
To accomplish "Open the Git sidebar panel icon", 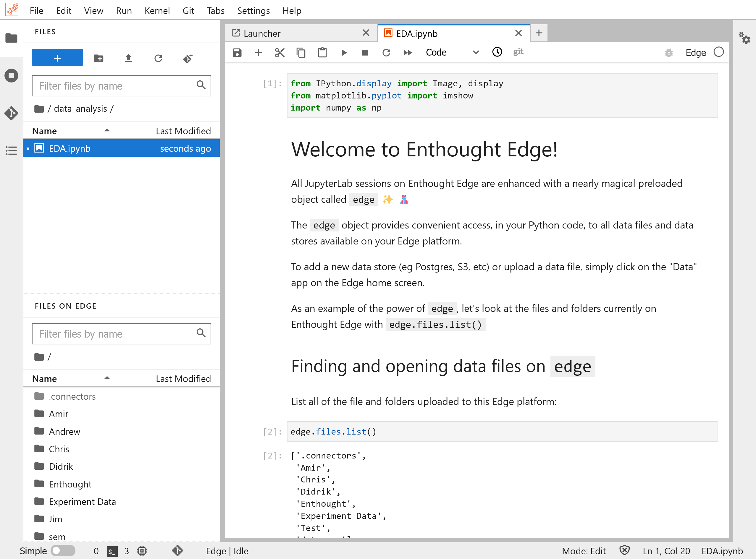I will [x=11, y=113].
